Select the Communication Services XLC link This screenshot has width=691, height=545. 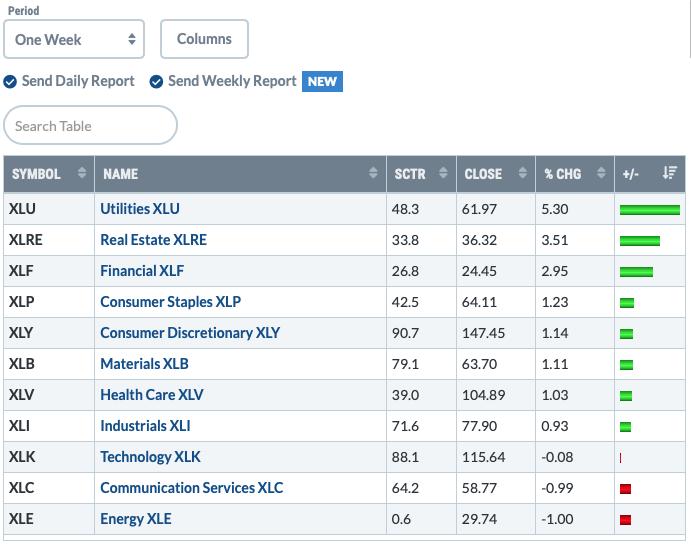click(191, 488)
